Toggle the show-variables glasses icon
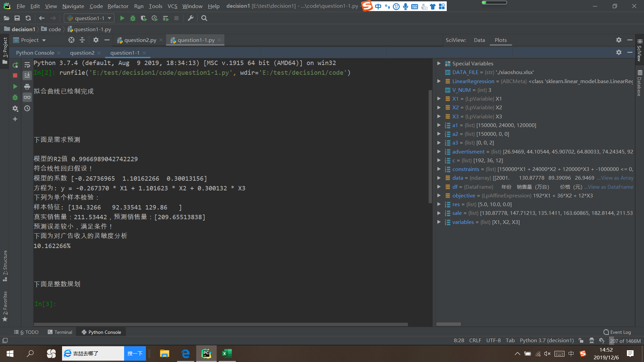 (27, 97)
